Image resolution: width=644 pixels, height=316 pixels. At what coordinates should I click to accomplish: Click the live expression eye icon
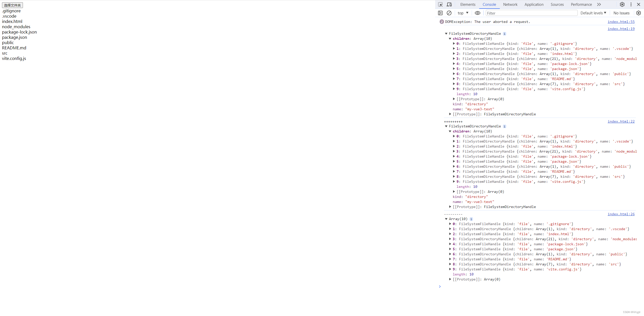pyautogui.click(x=477, y=13)
